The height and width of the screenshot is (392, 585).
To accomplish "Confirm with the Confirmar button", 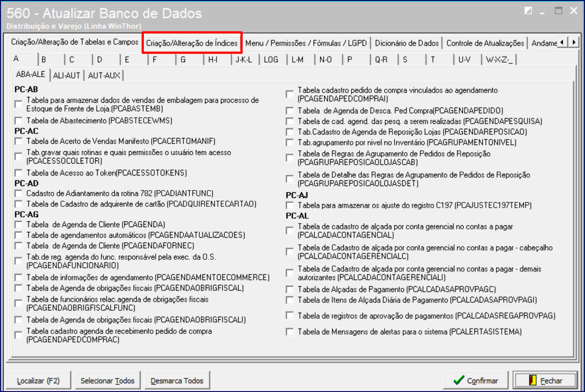I will click(476, 381).
